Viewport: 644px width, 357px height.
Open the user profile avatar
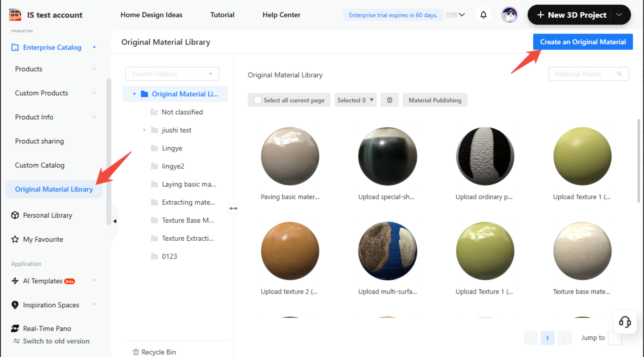[x=509, y=15]
